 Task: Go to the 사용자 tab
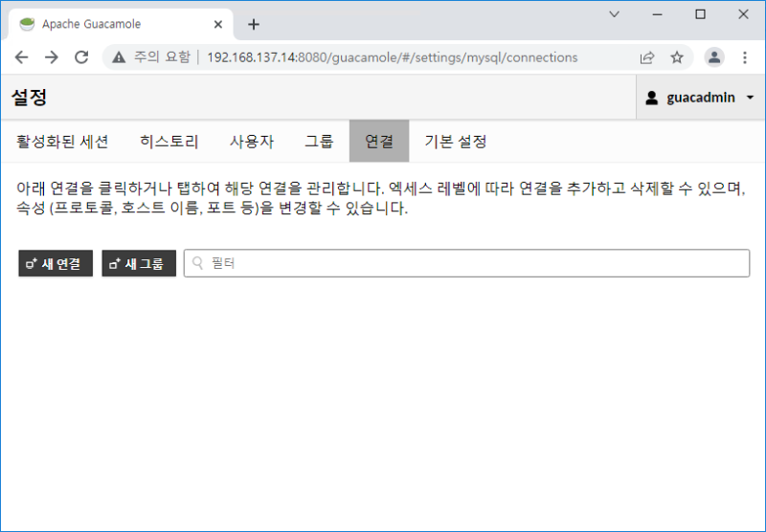point(251,142)
